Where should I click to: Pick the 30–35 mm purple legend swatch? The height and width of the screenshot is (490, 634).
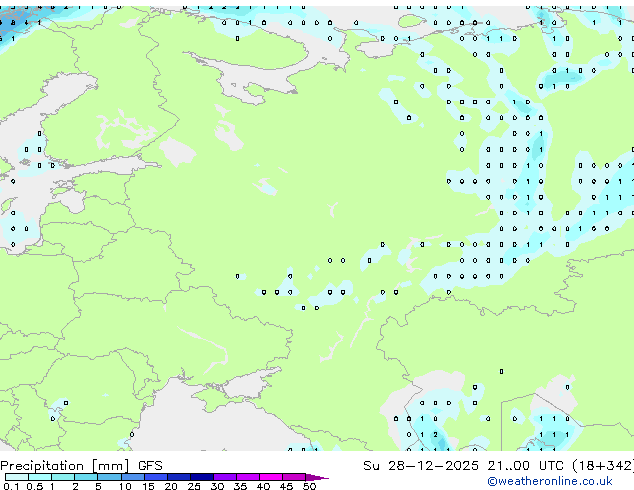(225, 477)
